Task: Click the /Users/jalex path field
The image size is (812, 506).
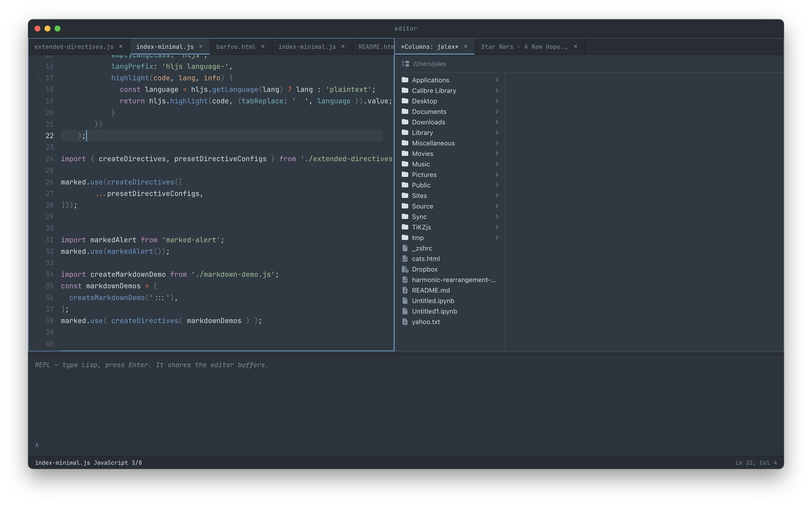Action: [429, 64]
